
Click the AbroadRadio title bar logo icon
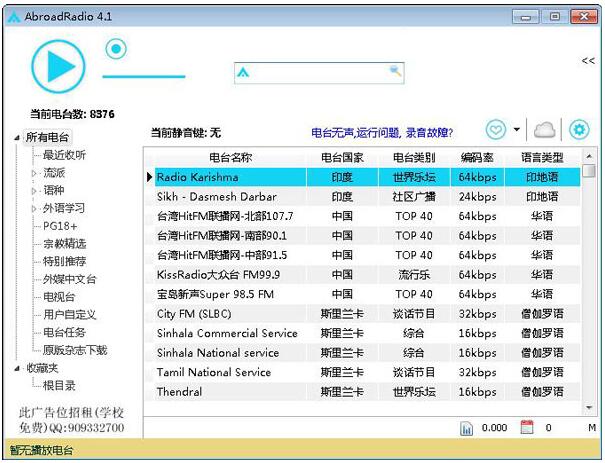[14, 17]
